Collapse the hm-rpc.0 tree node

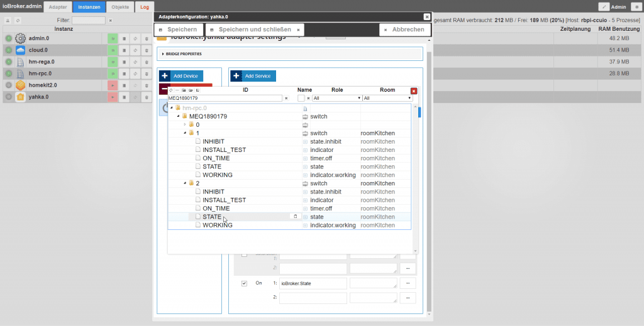172,108
